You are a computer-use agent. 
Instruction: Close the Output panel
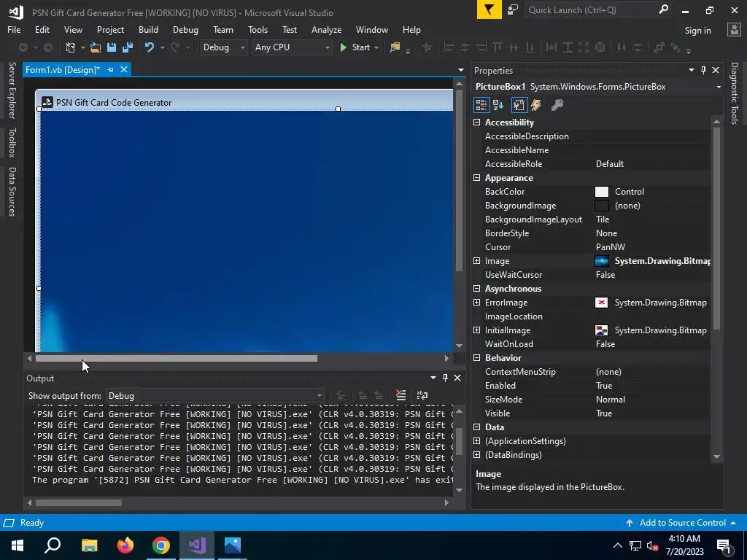tap(457, 378)
